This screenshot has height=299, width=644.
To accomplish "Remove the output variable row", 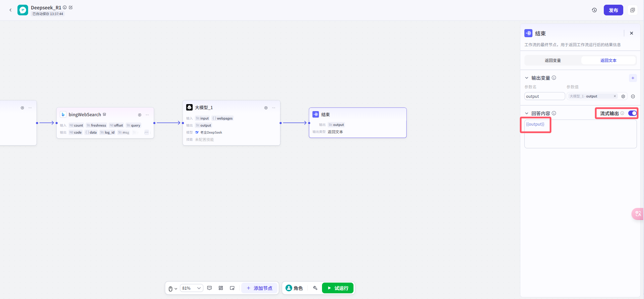I will click(x=633, y=96).
